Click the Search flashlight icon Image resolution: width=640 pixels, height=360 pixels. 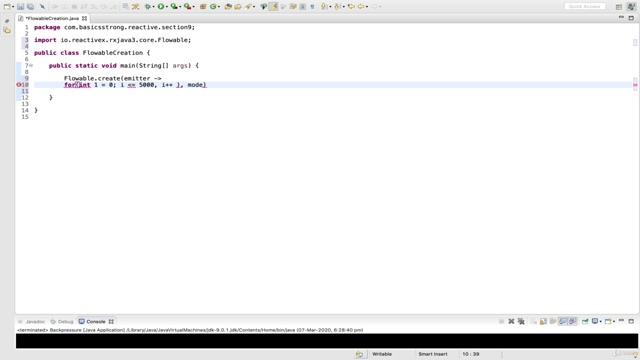pos(248,7)
